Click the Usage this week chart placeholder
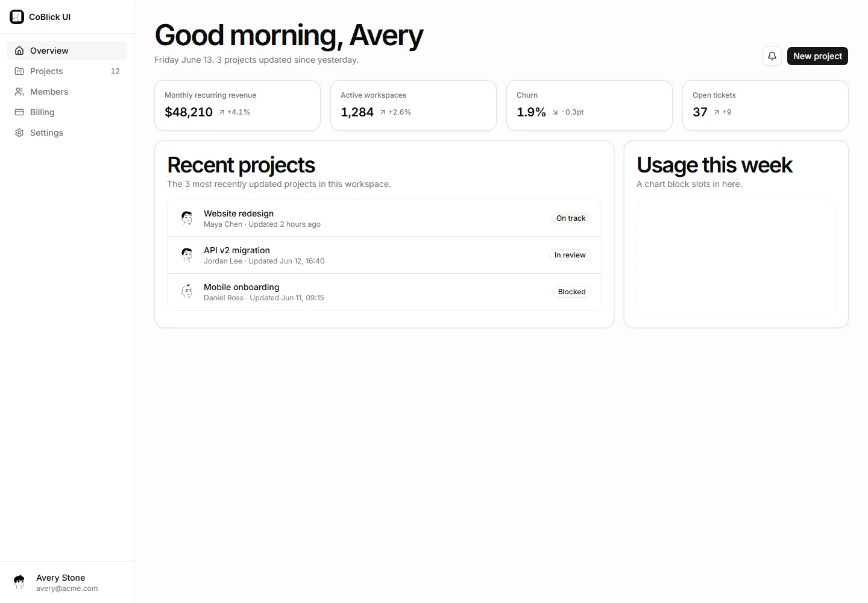 tap(736, 257)
